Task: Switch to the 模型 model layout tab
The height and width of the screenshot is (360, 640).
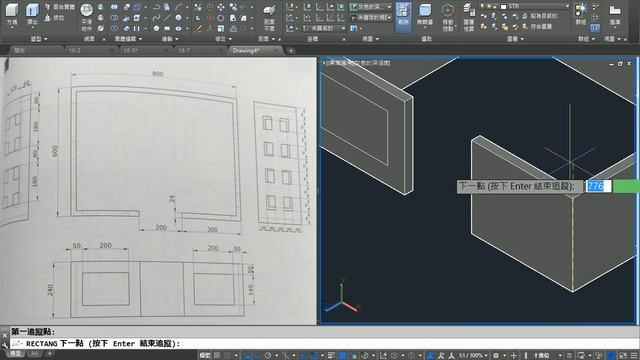Action: click(16, 353)
